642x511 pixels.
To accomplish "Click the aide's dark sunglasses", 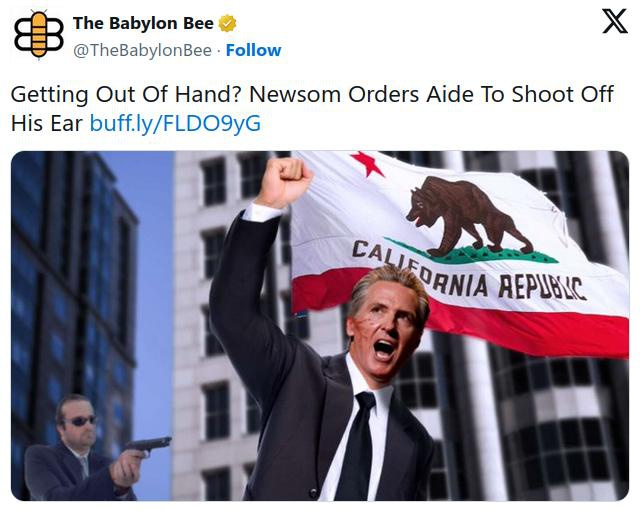I will click(x=82, y=421).
